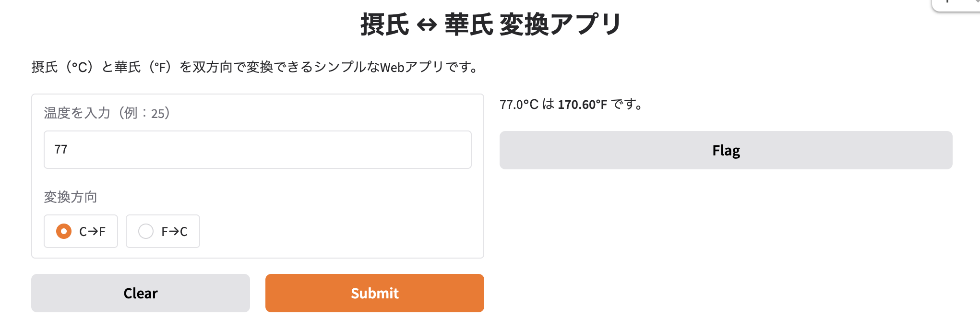The width and height of the screenshot is (980, 331).
Task: Enable the C→F conversion direction
Action: tap(63, 231)
